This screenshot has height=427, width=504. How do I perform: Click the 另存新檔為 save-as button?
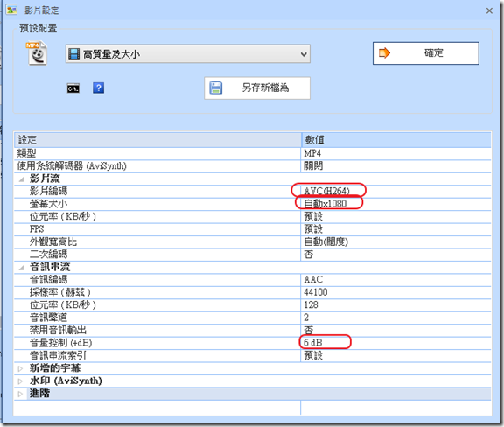[257, 87]
